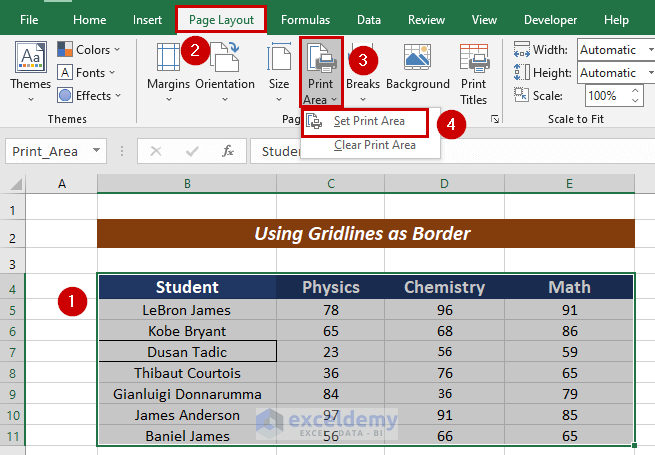Choose Clear Print Area

tap(370, 145)
